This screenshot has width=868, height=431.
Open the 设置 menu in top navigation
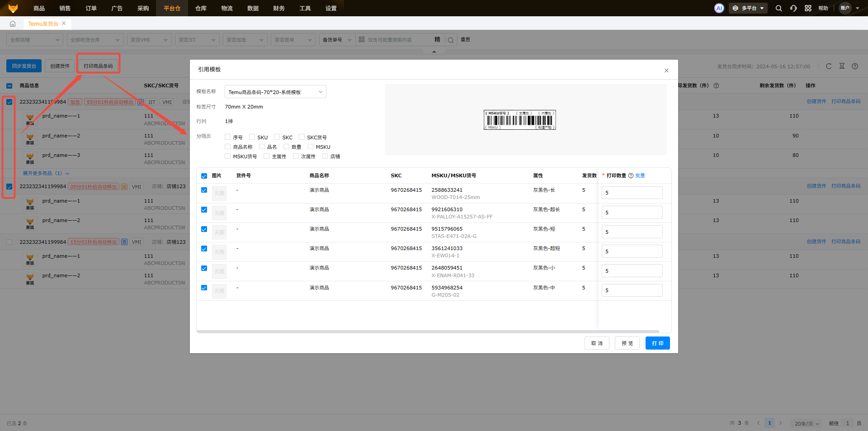(x=331, y=8)
